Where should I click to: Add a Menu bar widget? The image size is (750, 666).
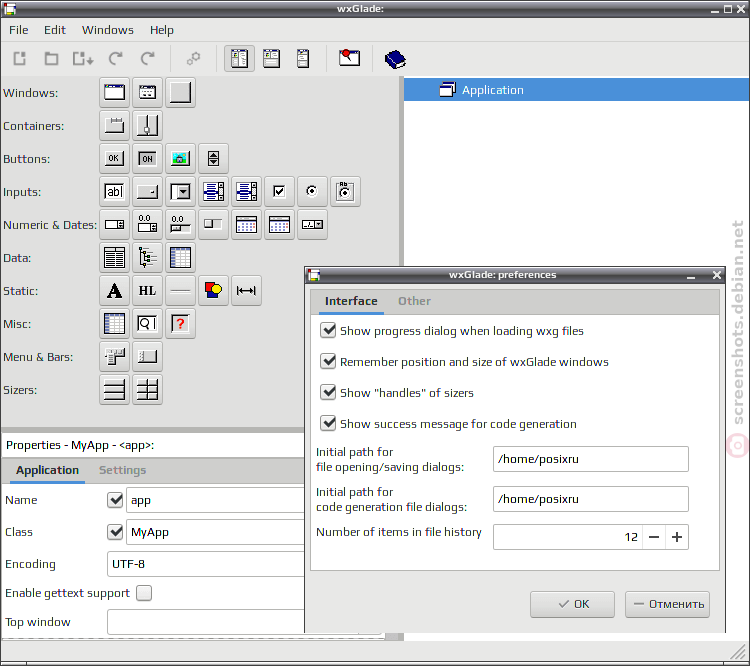(114, 356)
